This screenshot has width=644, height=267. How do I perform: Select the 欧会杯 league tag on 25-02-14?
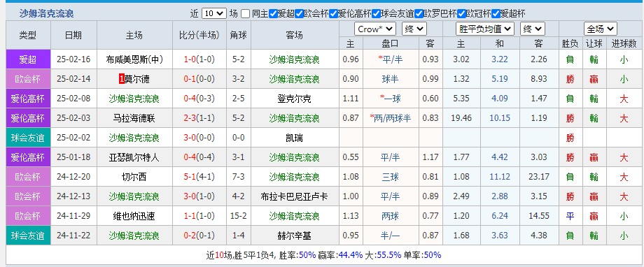pos(28,79)
